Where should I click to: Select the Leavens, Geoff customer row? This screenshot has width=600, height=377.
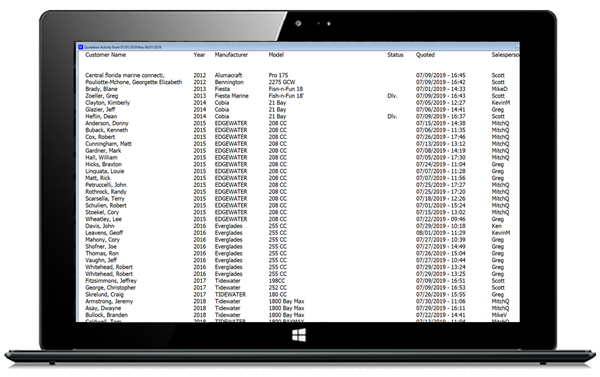[x=298, y=233]
